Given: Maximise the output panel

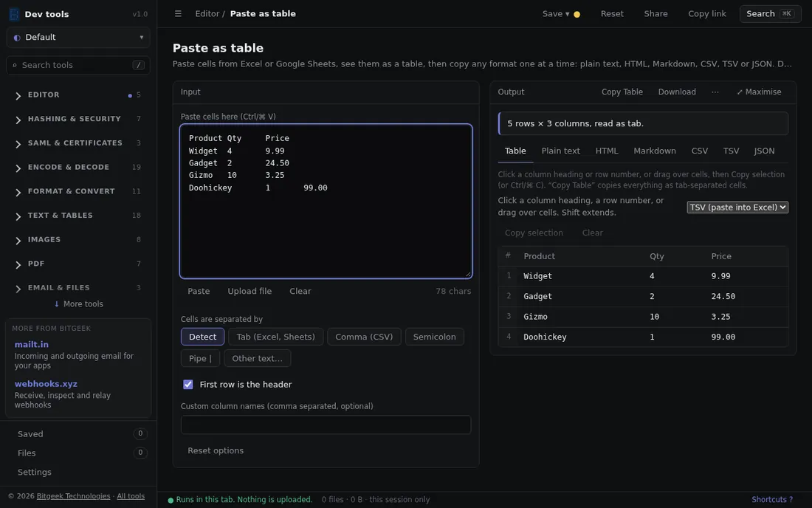Looking at the screenshot, I should [759, 92].
